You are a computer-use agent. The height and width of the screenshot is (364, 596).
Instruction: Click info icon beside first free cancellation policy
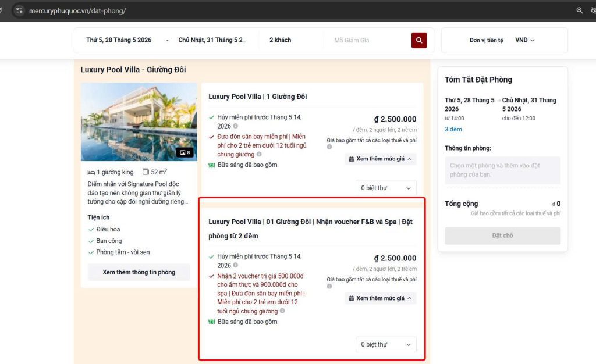point(236,126)
